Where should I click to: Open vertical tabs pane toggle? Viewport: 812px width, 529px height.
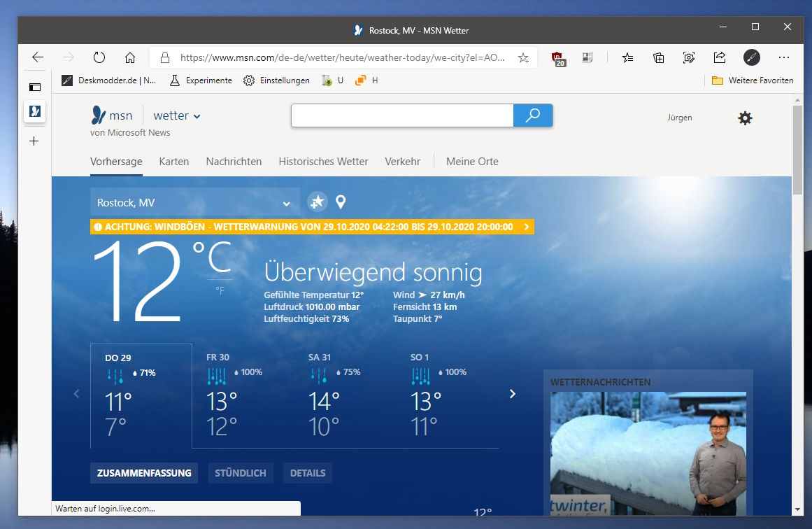coord(35,87)
